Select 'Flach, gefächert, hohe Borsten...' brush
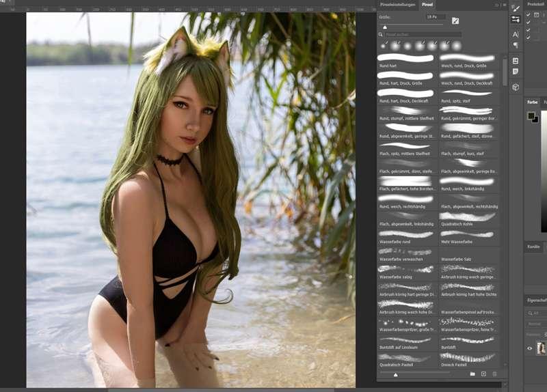Image resolution: width=547 pixels, height=392 pixels. [x=406, y=184]
